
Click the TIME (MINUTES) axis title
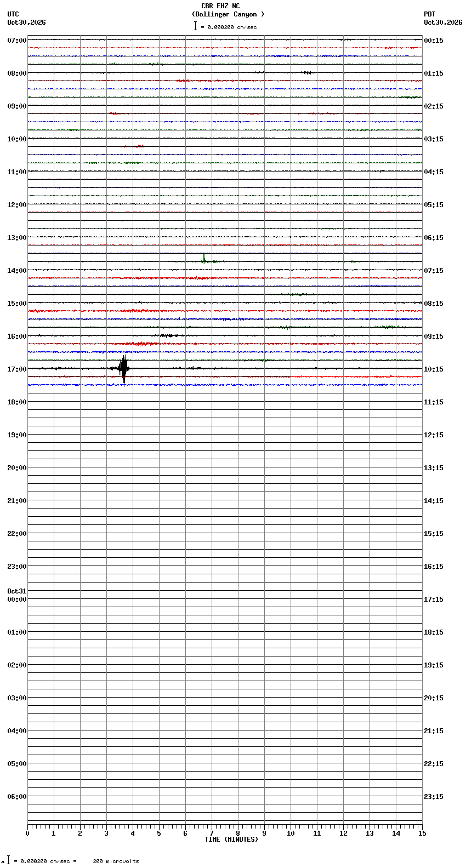coord(231,840)
